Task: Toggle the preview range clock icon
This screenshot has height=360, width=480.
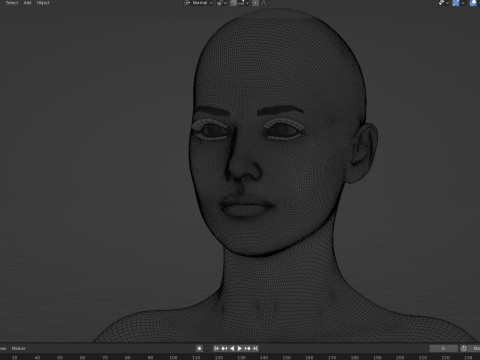Action: pyautogui.click(x=464, y=348)
